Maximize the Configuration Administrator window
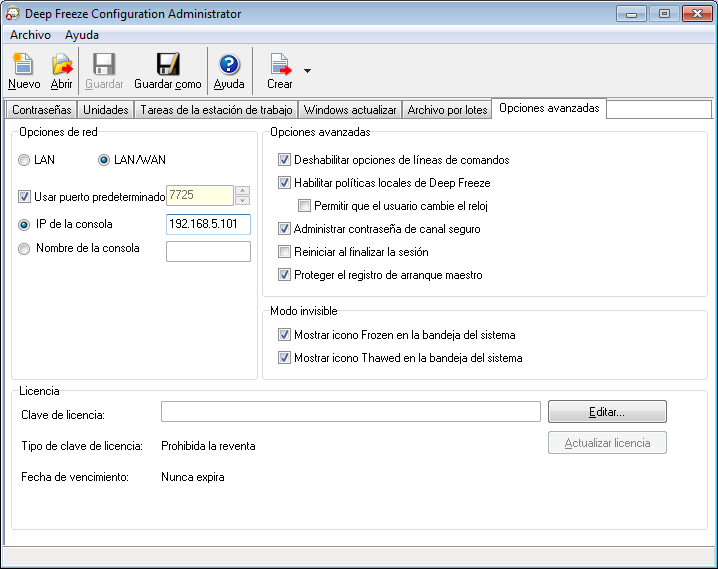The width and height of the screenshot is (718, 569). pyautogui.click(x=664, y=14)
